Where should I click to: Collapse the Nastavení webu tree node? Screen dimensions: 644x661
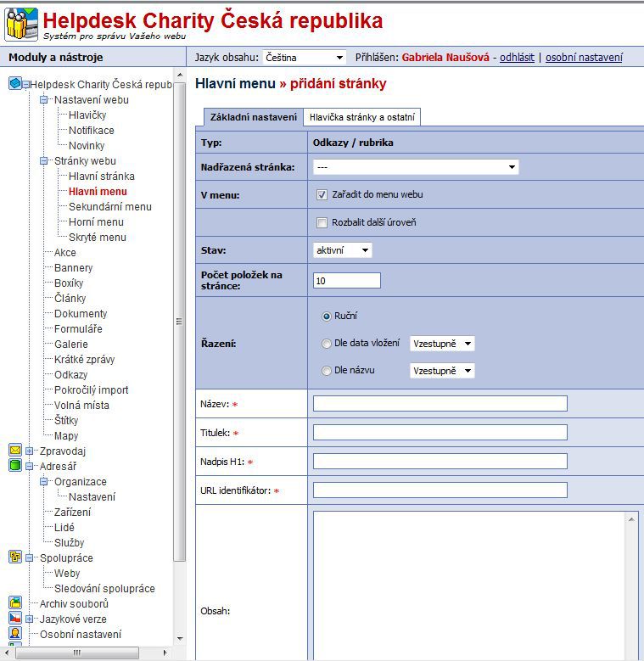(x=43, y=100)
